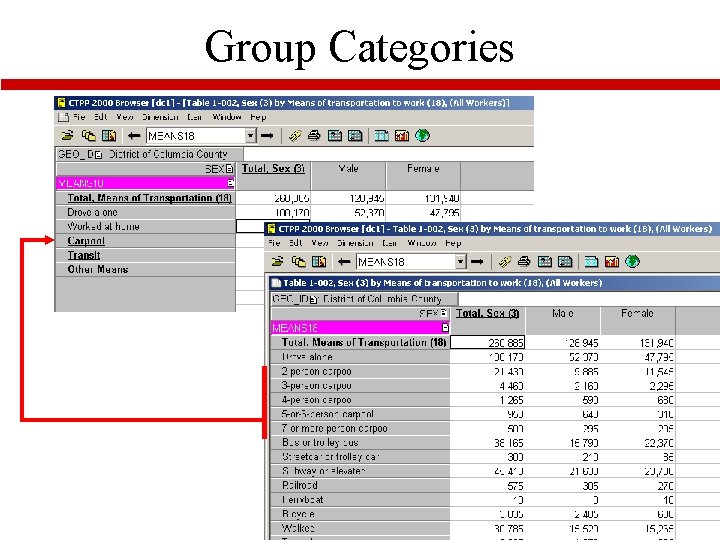Click Total, Sex (3) header in back window

click(273, 169)
